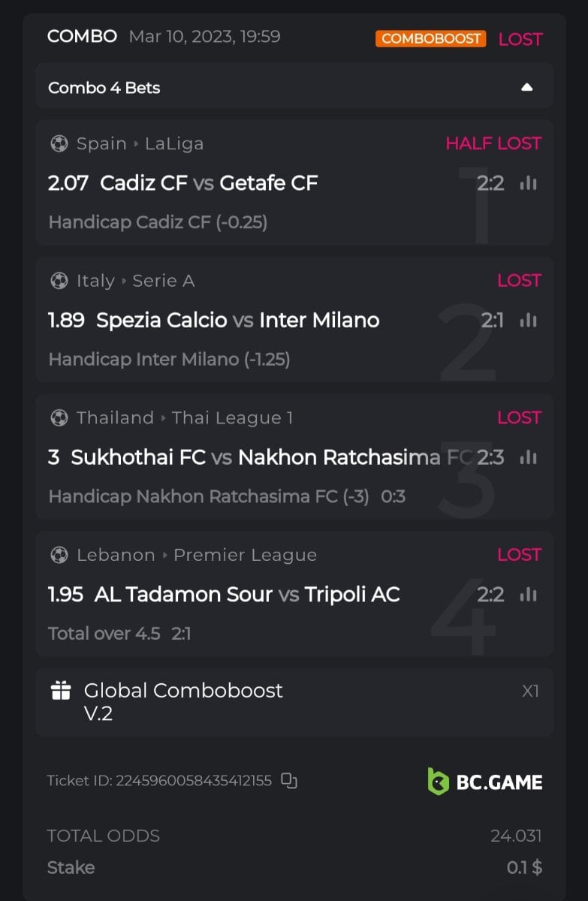The image size is (588, 901).
Task: Copy the Ticket ID with copy icon
Action: (289, 781)
